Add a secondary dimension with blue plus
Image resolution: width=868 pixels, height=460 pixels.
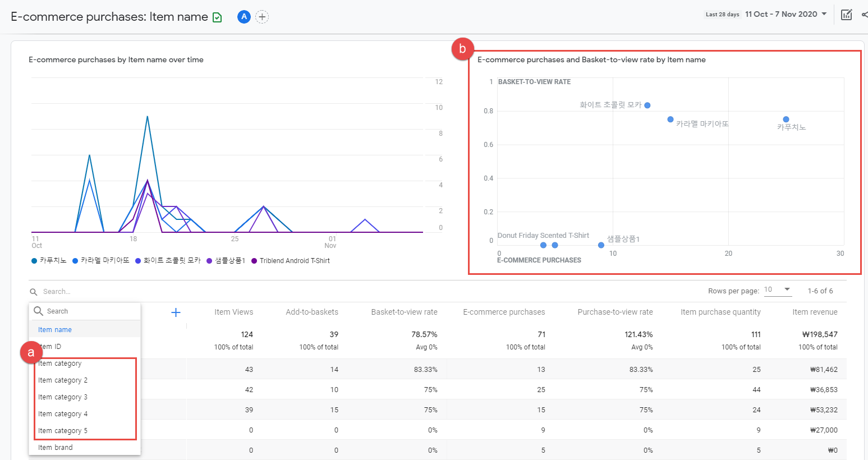pos(176,312)
